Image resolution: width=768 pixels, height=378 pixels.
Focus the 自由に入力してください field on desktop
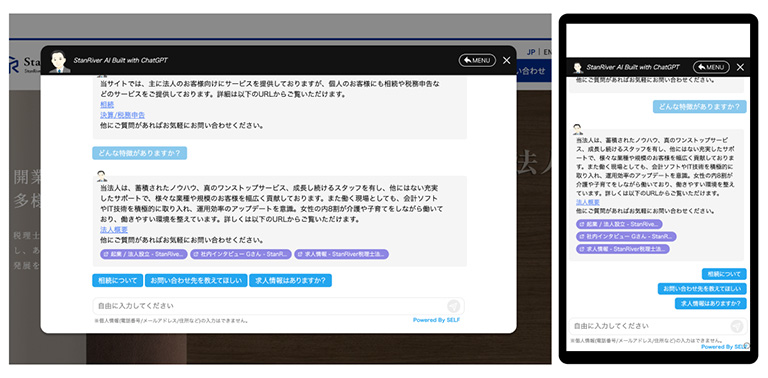point(269,306)
